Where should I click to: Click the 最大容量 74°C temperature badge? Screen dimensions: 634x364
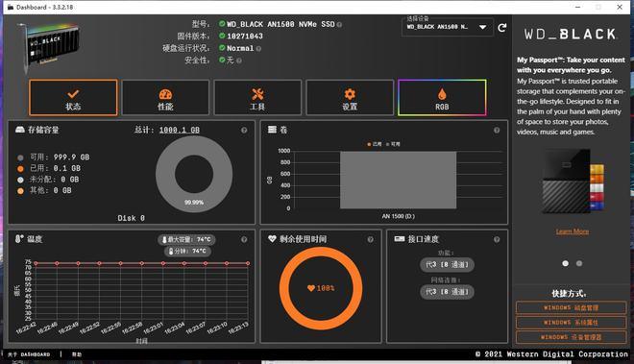click(x=186, y=239)
